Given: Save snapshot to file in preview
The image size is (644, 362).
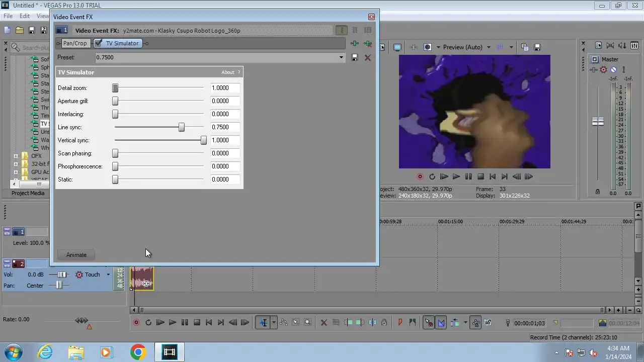Looking at the screenshot, I should [x=537, y=47].
